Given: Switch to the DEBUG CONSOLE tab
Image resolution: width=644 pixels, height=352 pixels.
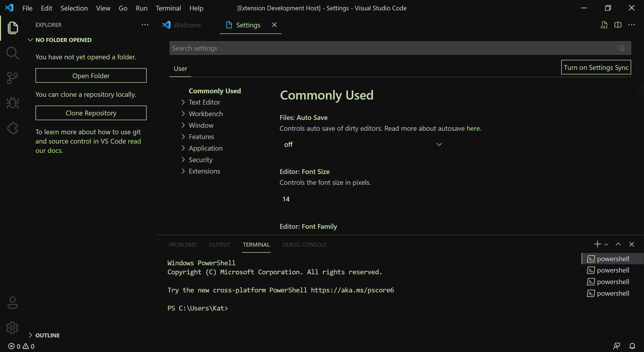Looking at the screenshot, I should [x=304, y=245].
